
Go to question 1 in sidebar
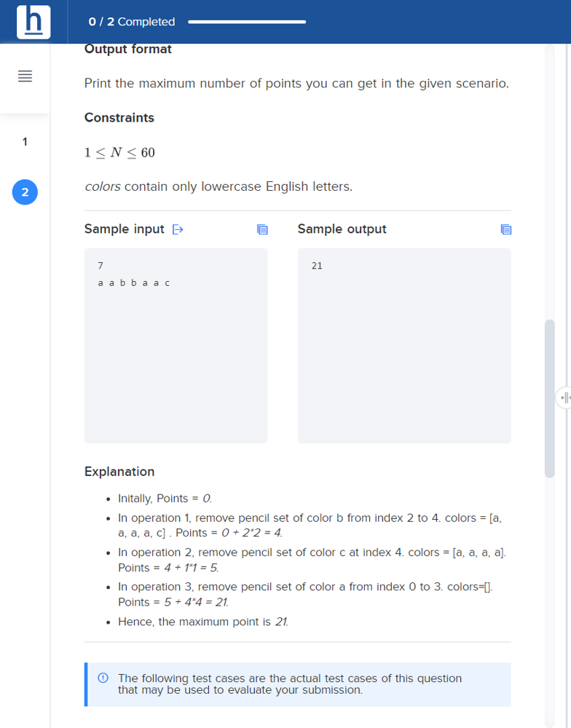[x=25, y=142]
